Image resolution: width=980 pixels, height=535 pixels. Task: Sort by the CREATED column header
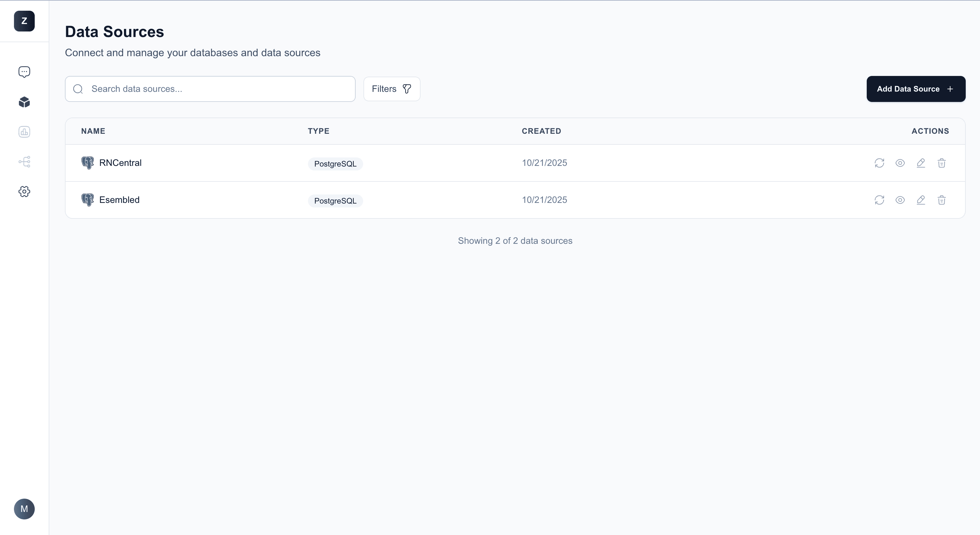click(541, 131)
